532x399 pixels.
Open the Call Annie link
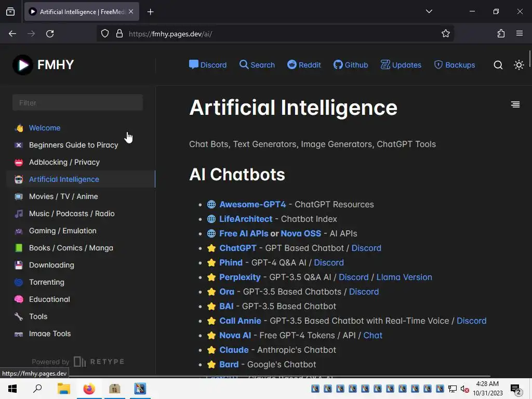click(240, 321)
